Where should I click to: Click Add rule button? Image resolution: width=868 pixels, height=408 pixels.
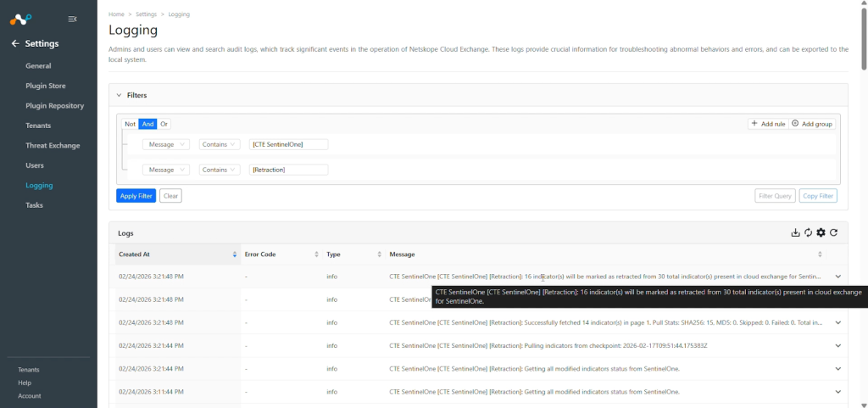click(x=768, y=124)
